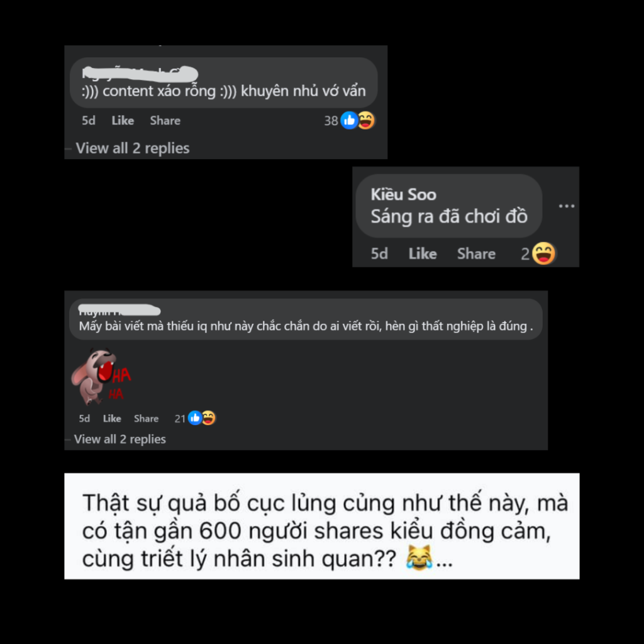Click the haha emoji on Kiều Soo's comment
This screenshot has height=644, width=644.
(x=543, y=253)
